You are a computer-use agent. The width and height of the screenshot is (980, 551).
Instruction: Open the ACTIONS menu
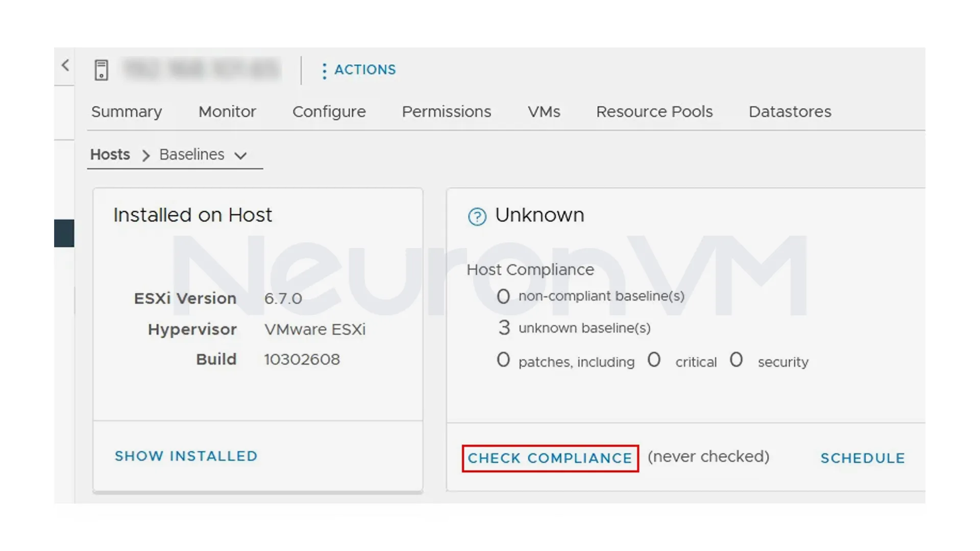click(x=359, y=70)
